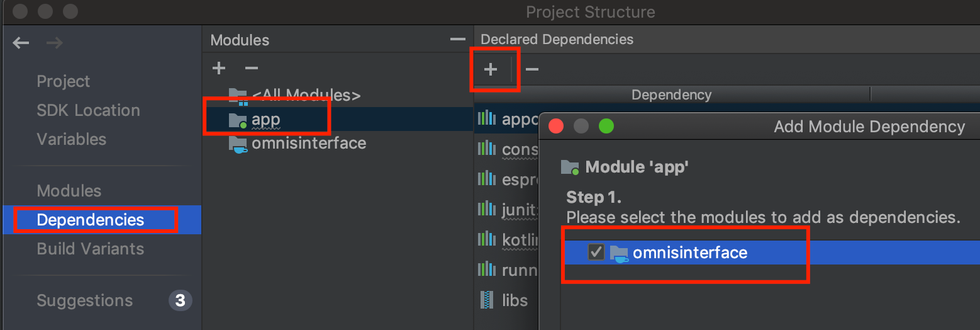Screen dimensions: 980x330
Task: Select the app module
Action: 265,119
